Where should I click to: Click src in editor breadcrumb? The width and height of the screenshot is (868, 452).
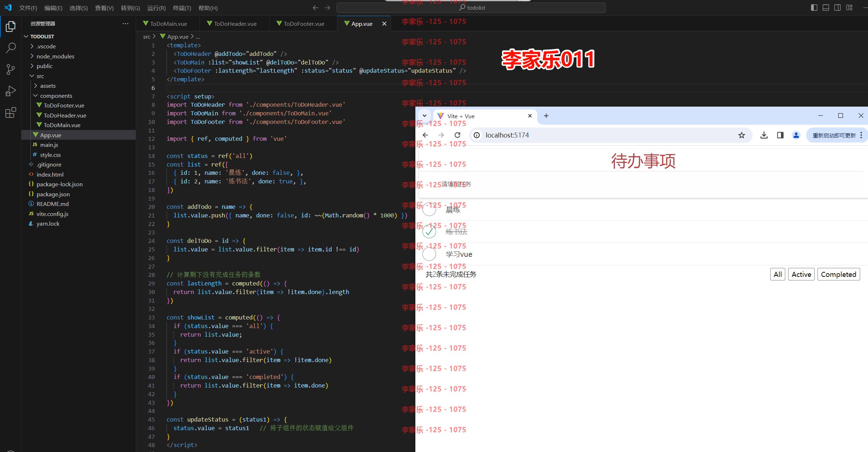147,37
